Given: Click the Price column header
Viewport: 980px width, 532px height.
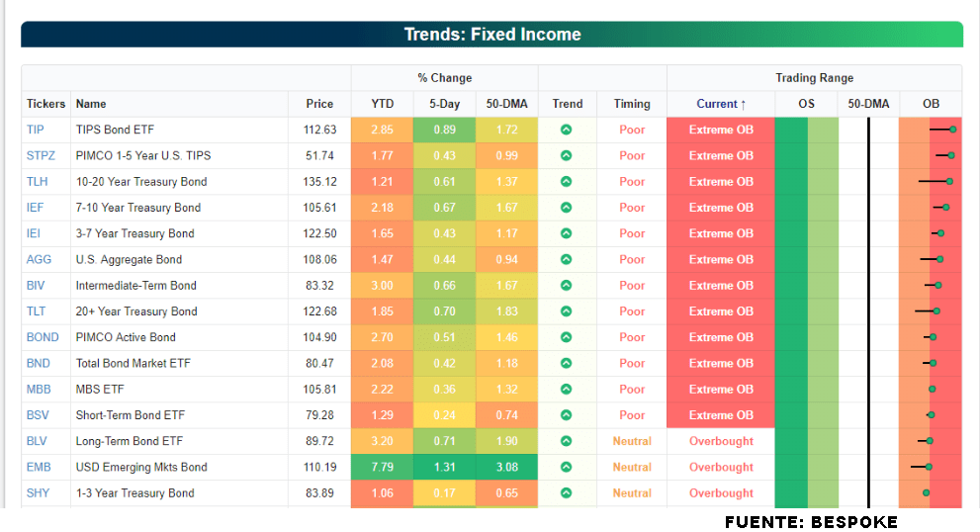Looking at the screenshot, I should [x=319, y=104].
